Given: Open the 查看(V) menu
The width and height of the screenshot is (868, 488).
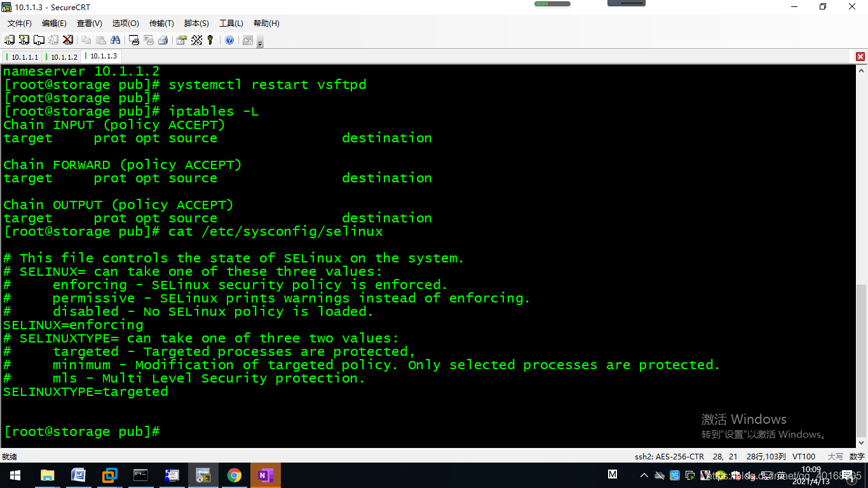Looking at the screenshot, I should click(90, 24).
